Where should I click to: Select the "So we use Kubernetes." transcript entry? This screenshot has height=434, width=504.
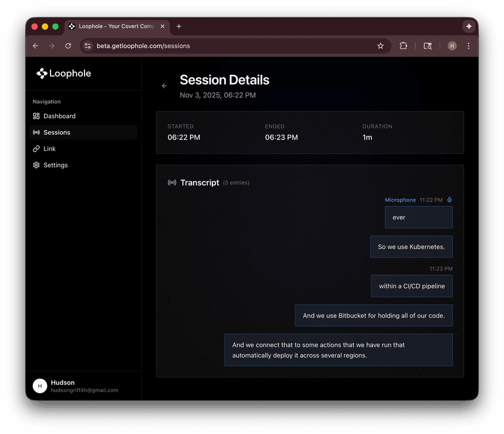(x=411, y=247)
